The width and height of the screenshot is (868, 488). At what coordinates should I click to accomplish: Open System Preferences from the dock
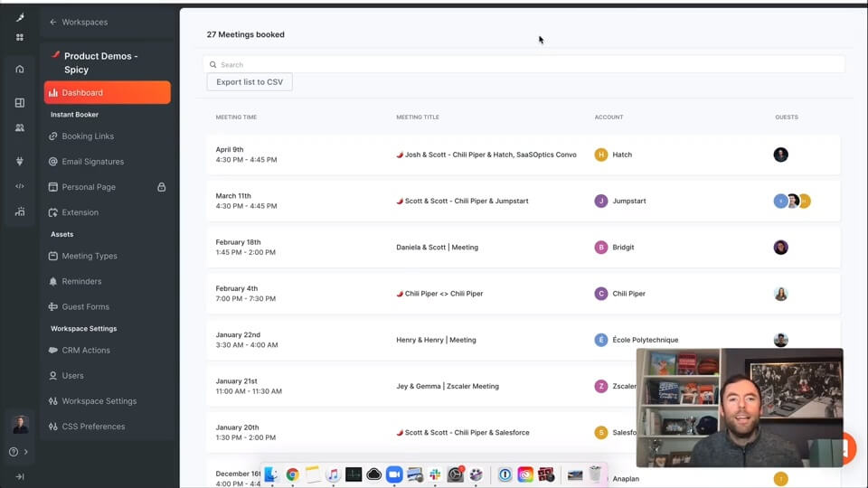click(x=456, y=474)
